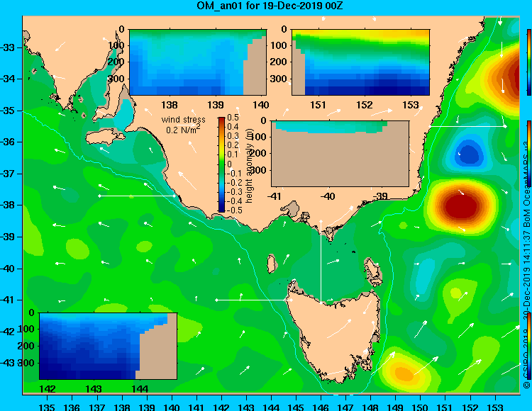Select the 'height anomaly (m)' colorbar label

(x=249, y=165)
